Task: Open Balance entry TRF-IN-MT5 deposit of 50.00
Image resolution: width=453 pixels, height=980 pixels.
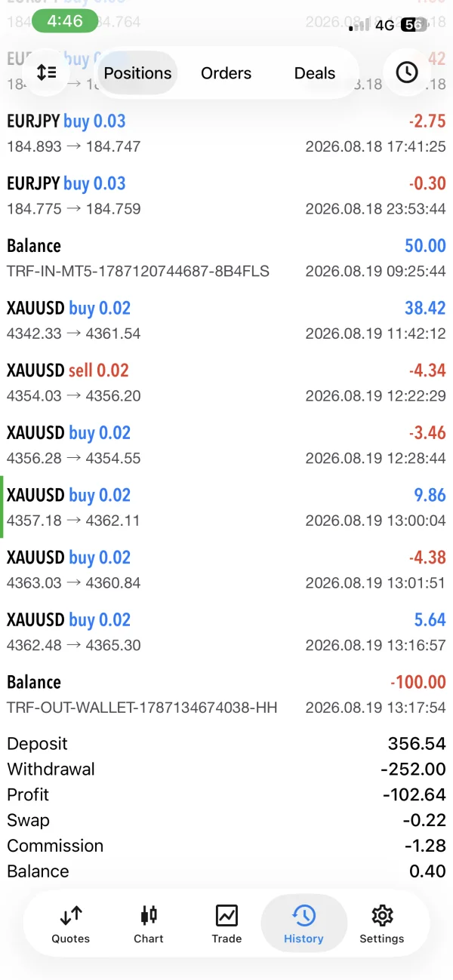Action: pyautogui.click(x=226, y=258)
